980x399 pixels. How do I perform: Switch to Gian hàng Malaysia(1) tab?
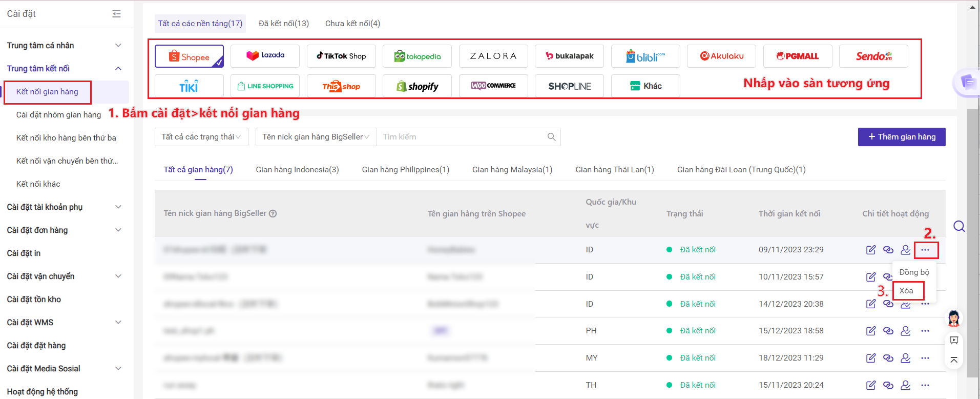512,170
